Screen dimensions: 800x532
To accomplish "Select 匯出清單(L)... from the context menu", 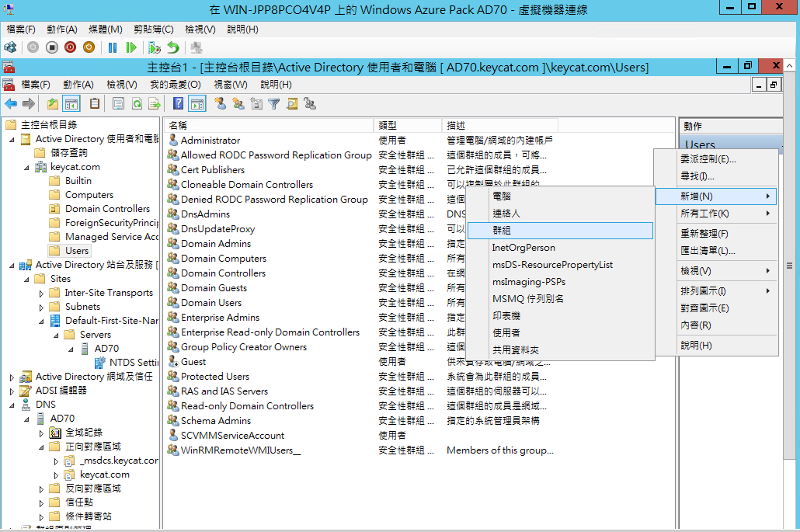I will [x=716, y=250].
